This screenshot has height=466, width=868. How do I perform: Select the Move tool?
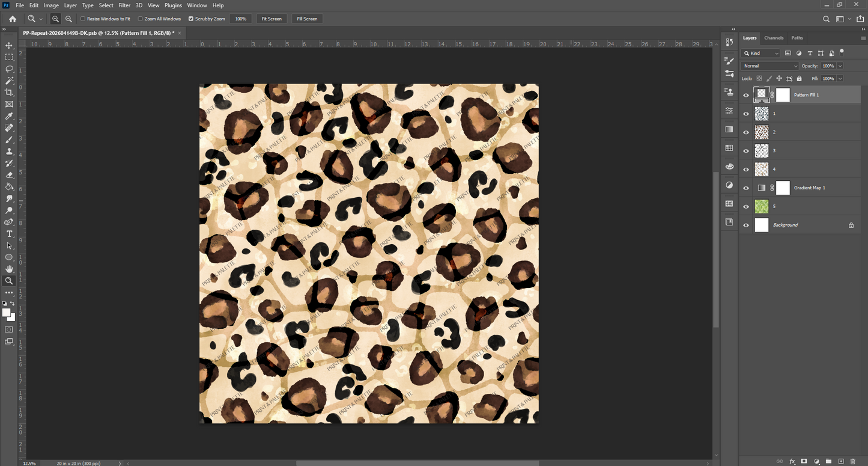click(9, 46)
